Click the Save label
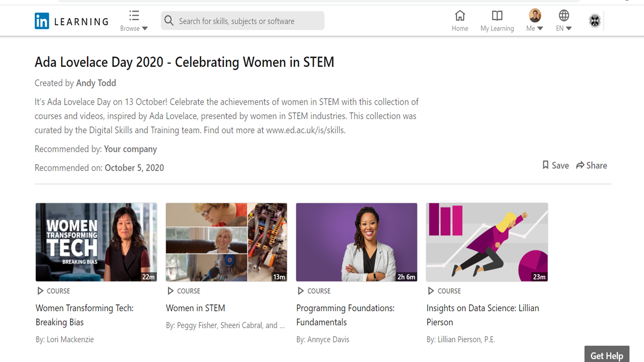 click(x=560, y=165)
